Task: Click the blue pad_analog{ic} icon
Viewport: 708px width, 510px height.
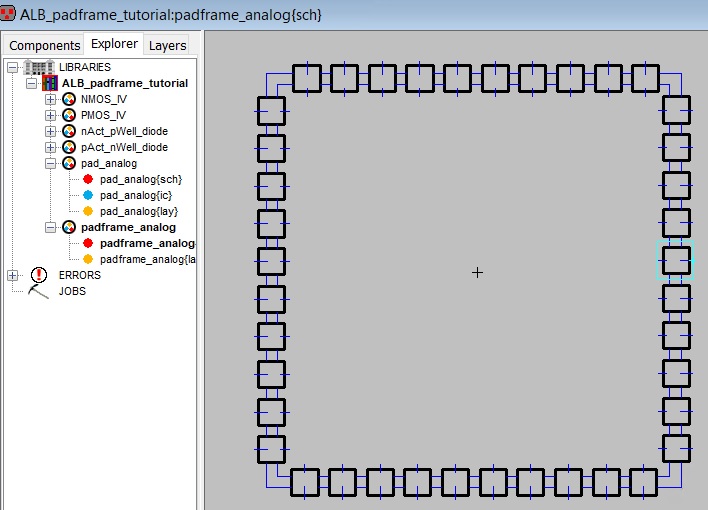Action: [87, 195]
